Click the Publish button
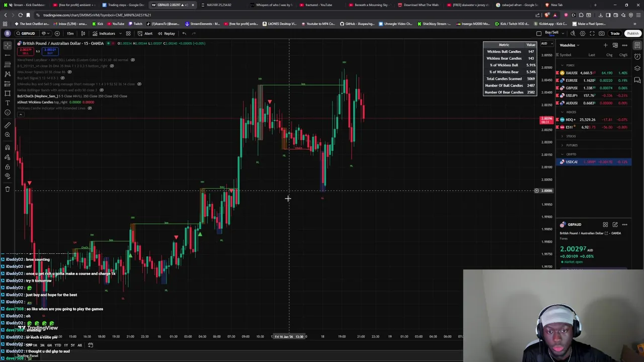Viewport: 644px width, 362px height. point(632,34)
